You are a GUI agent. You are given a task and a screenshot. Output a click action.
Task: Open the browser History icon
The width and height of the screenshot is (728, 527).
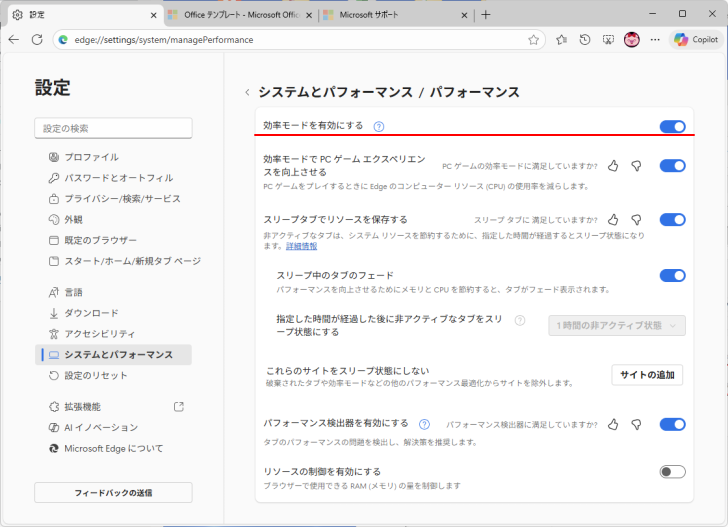pos(585,40)
